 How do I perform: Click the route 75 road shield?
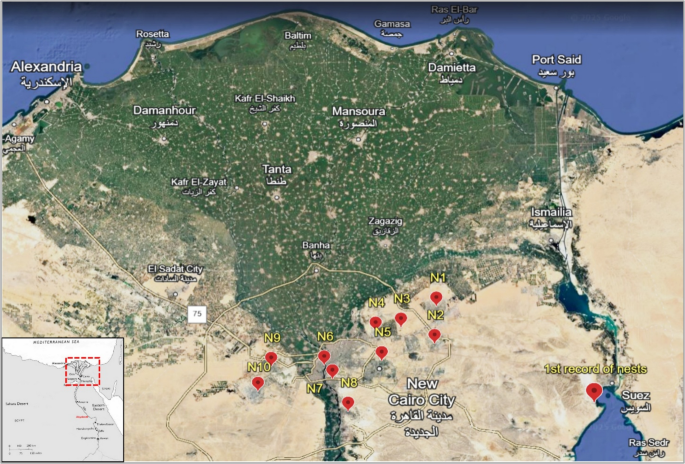197,314
